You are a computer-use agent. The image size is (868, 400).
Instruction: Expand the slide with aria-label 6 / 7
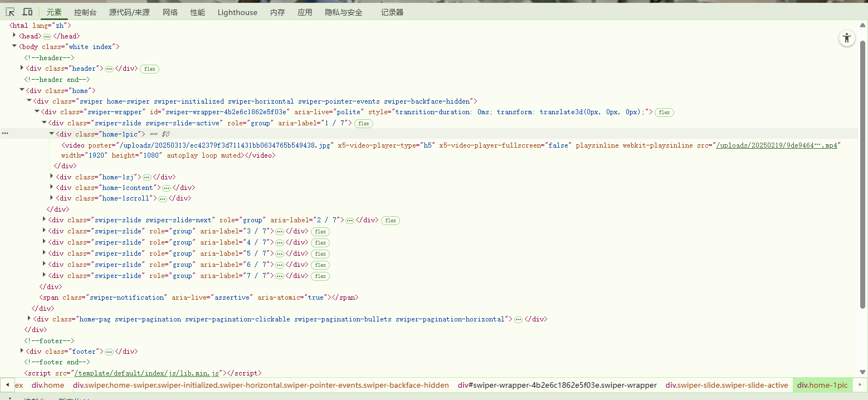44,264
